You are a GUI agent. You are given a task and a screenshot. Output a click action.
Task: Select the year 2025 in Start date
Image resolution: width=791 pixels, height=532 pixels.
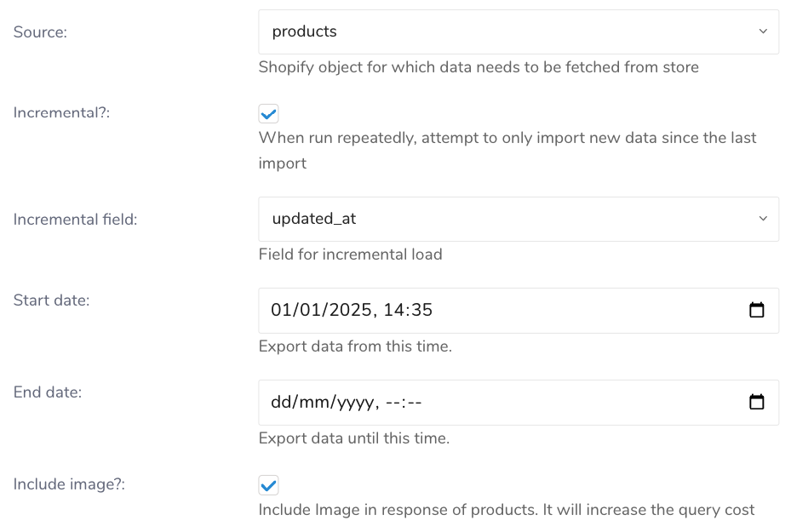pyautogui.click(x=346, y=311)
